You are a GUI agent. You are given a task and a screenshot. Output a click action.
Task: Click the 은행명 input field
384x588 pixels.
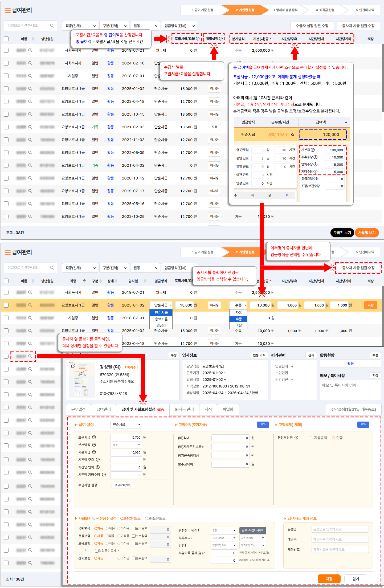pyautogui.click(x=340, y=529)
